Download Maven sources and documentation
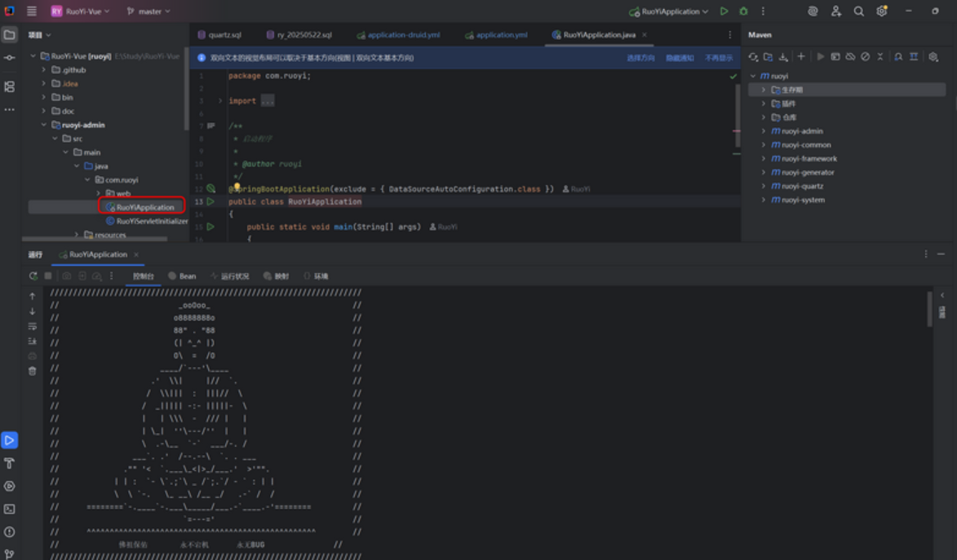The width and height of the screenshot is (957, 560). click(x=784, y=57)
